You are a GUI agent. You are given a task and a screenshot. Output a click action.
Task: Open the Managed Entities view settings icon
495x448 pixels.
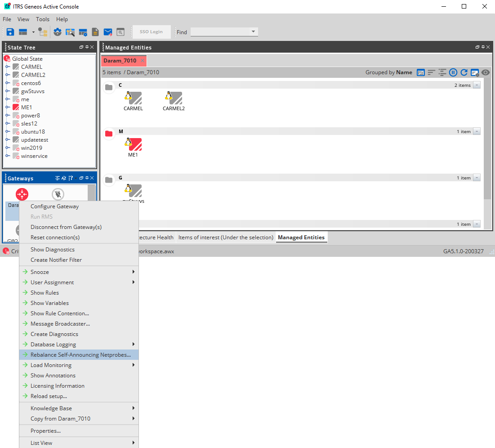[x=475, y=73]
